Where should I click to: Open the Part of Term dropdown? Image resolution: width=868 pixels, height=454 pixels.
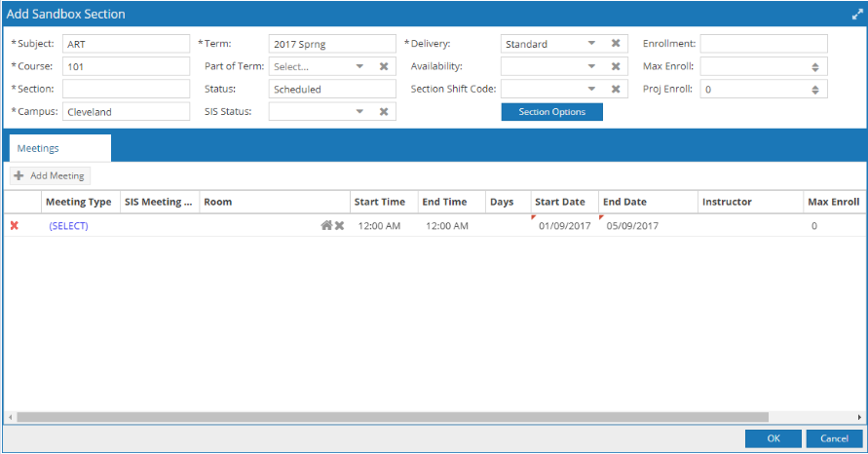pos(359,66)
